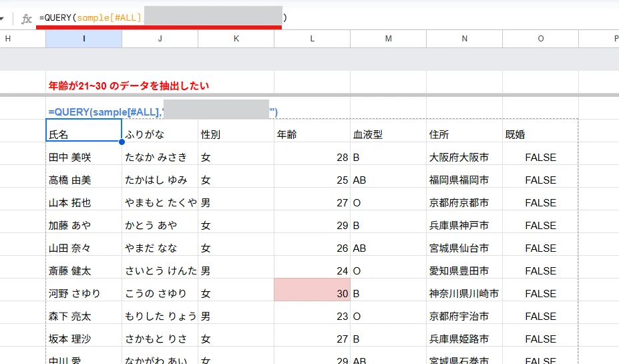The height and width of the screenshot is (364, 619).
Task: Click the cell 宮城県仙台市
Action: coord(465,244)
